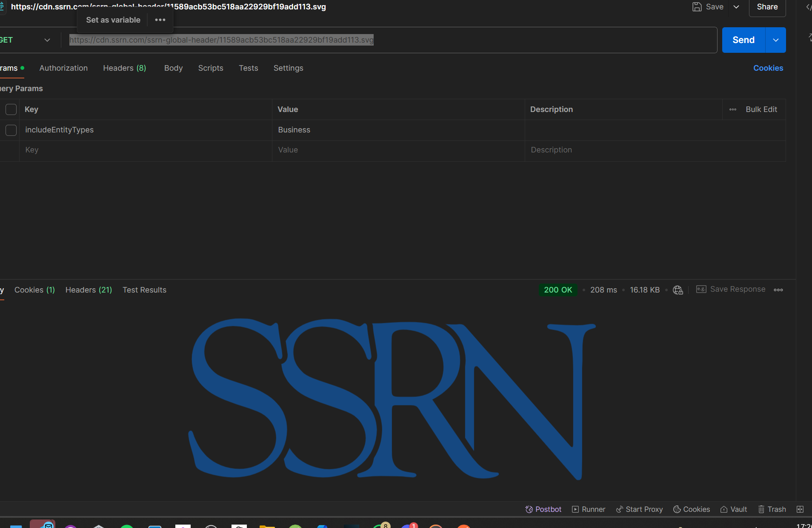Switch to the Scripts tab

click(x=211, y=68)
